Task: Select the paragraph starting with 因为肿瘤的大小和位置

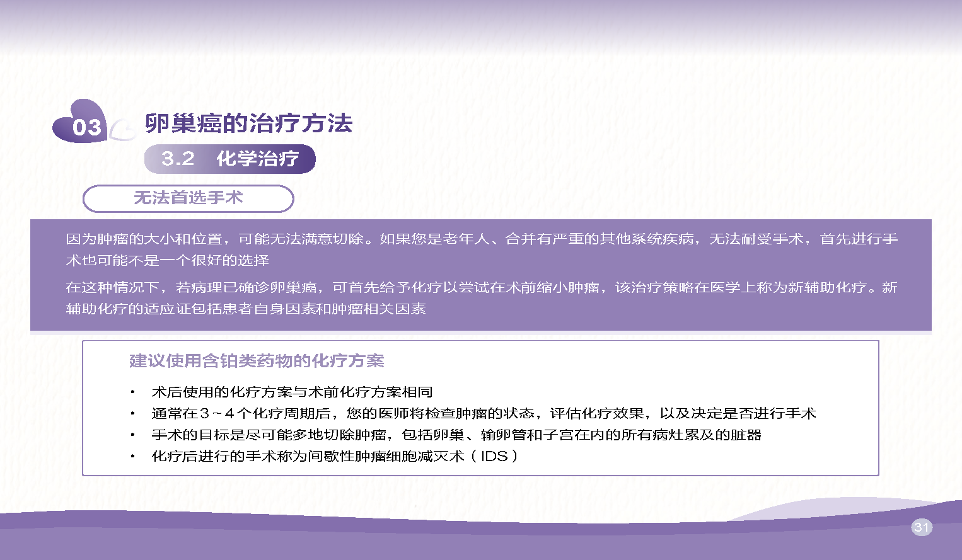Action: 481,249
